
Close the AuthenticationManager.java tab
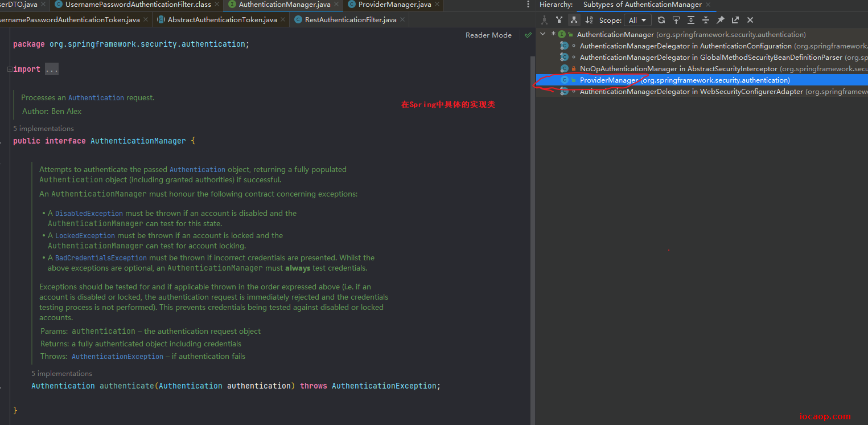coord(337,5)
